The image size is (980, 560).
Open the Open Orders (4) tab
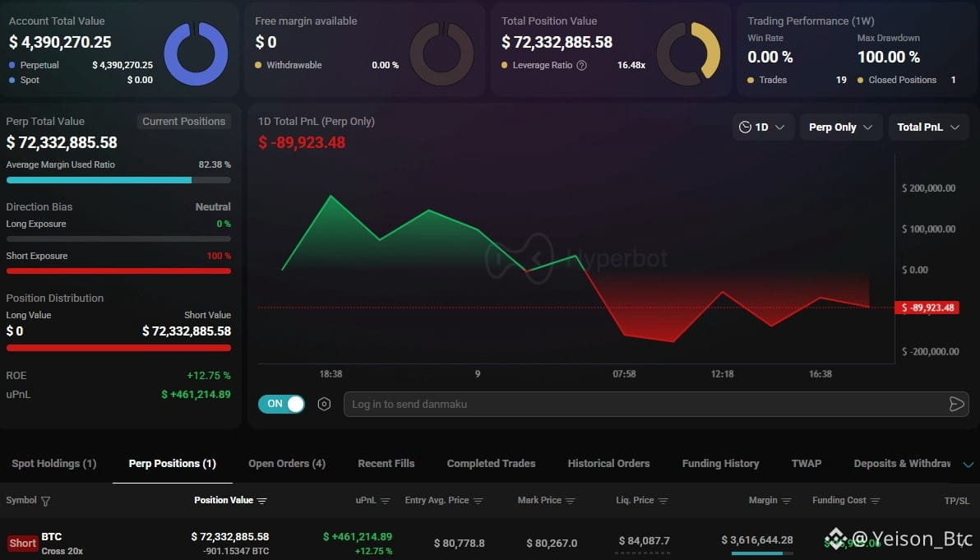click(287, 463)
